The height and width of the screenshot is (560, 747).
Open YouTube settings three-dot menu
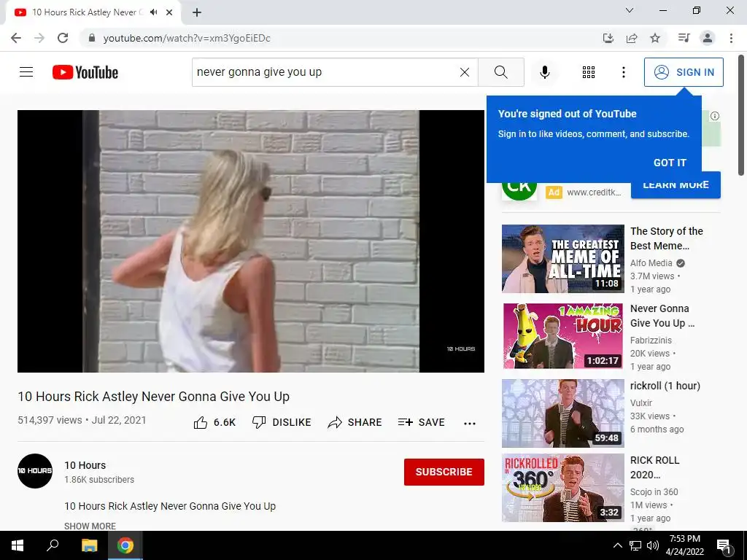[x=623, y=72]
